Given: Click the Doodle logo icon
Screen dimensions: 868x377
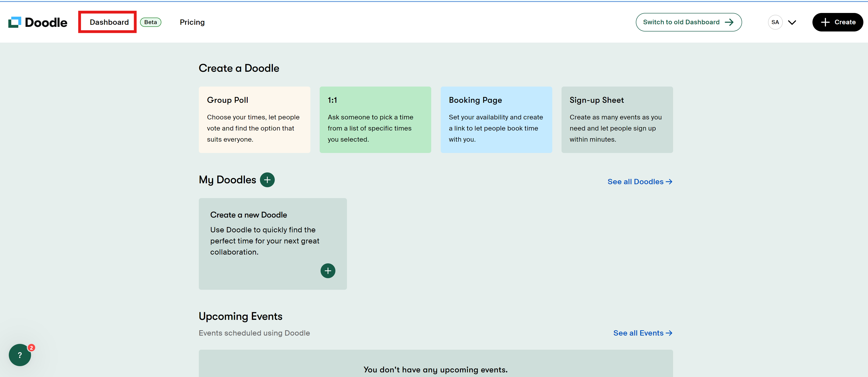Looking at the screenshot, I should (15, 22).
